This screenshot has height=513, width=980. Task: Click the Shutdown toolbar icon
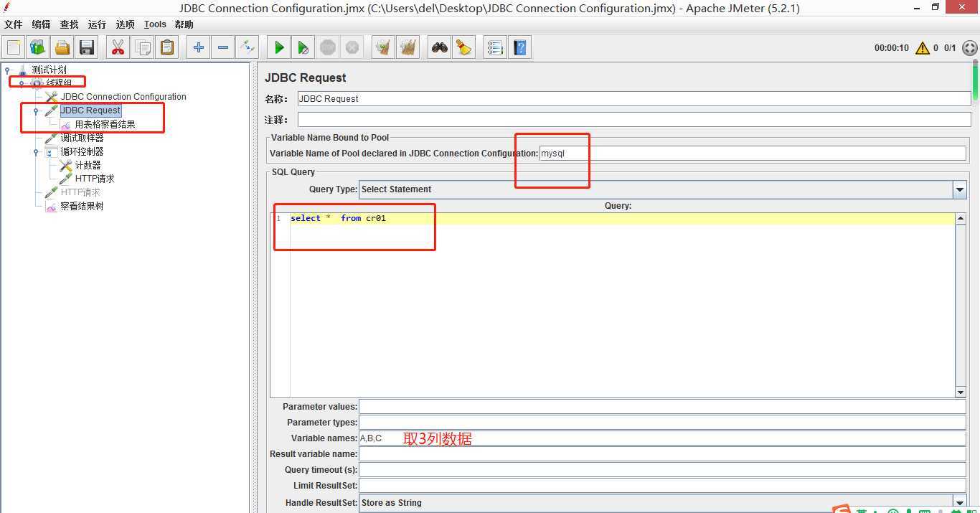352,47
